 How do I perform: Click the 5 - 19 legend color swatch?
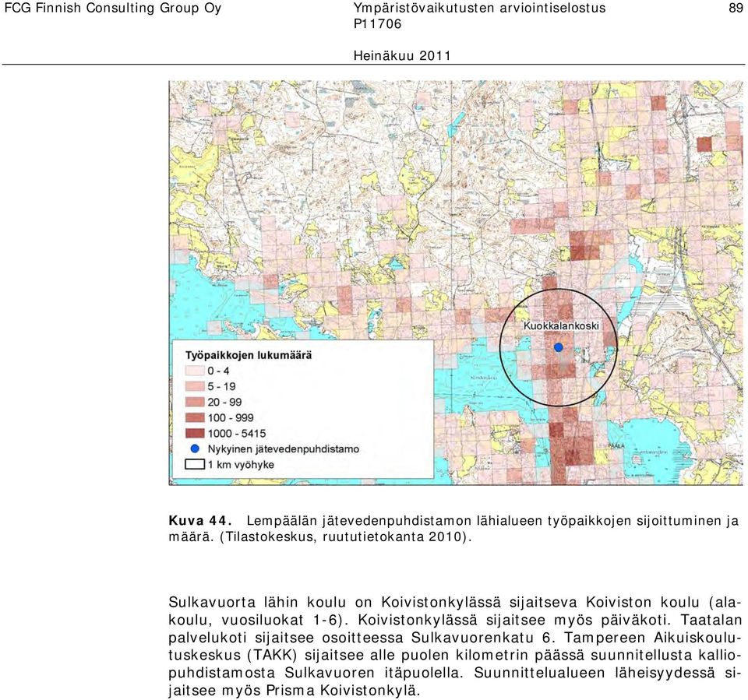point(195,386)
